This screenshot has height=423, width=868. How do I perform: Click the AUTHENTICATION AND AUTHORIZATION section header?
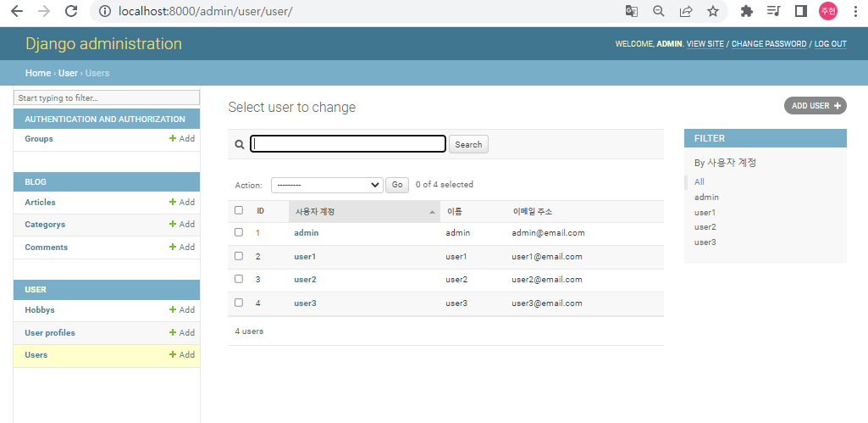tap(105, 120)
